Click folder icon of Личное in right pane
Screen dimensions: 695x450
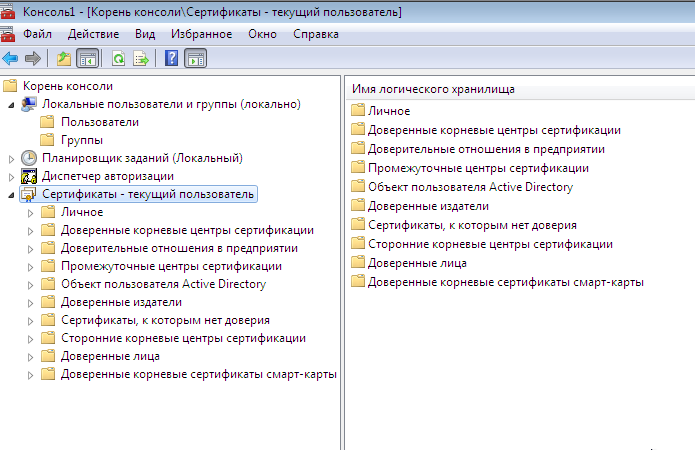[x=358, y=110]
